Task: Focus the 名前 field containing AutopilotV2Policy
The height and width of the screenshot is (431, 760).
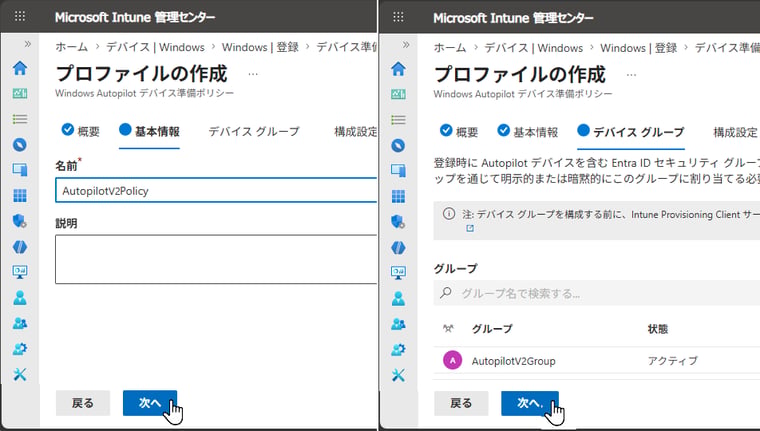Action: pos(216,190)
